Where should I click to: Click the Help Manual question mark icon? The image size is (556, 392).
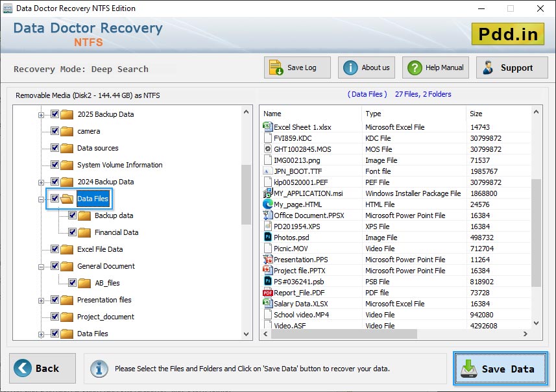(x=415, y=67)
